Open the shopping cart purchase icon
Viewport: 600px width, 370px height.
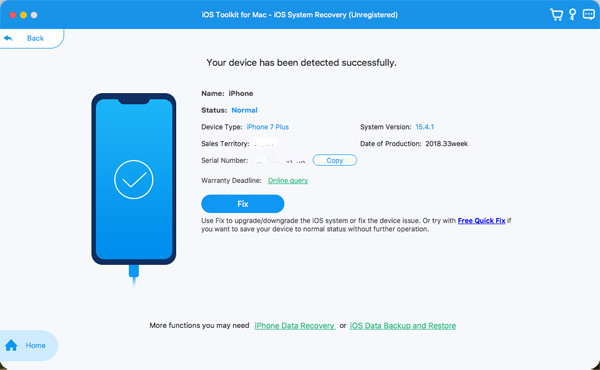pyautogui.click(x=556, y=15)
